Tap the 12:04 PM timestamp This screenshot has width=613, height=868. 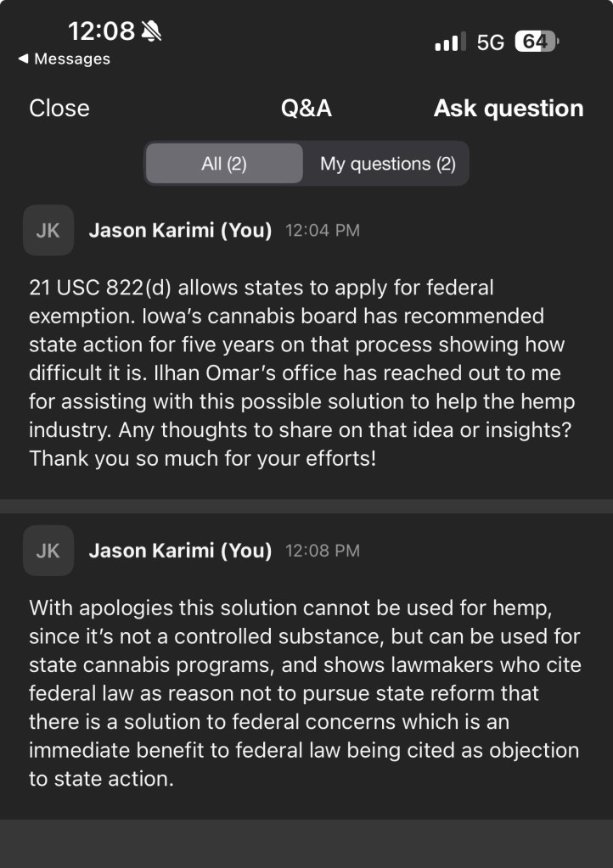322,231
